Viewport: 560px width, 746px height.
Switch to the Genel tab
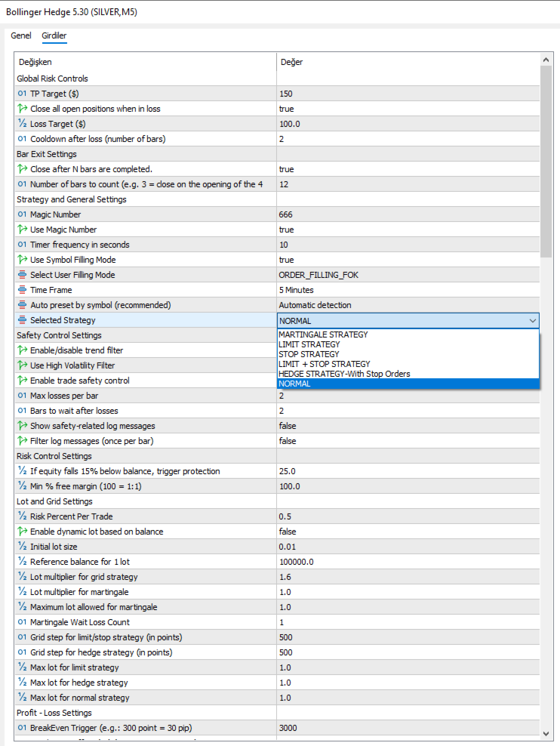point(21,35)
